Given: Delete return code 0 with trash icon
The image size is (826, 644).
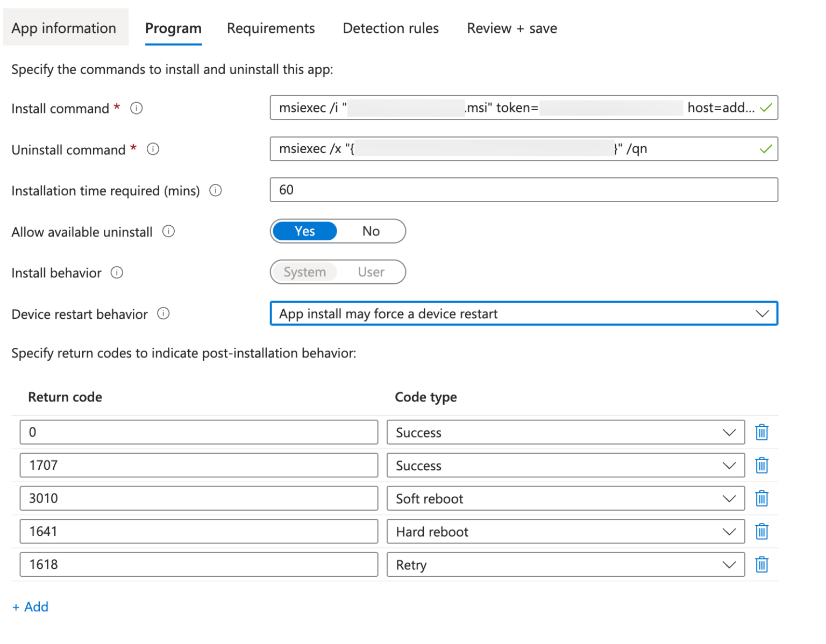Looking at the screenshot, I should [x=761, y=432].
